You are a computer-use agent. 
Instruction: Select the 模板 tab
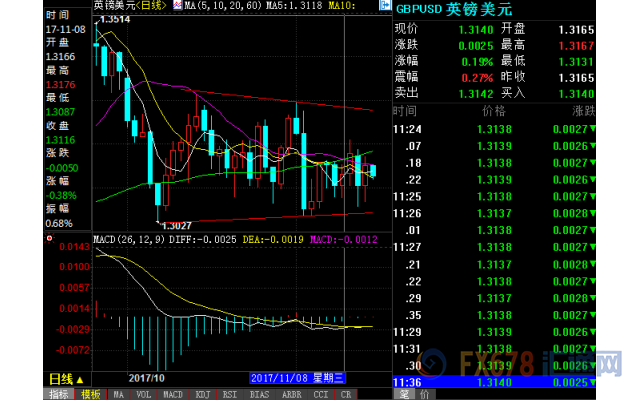[90, 394]
